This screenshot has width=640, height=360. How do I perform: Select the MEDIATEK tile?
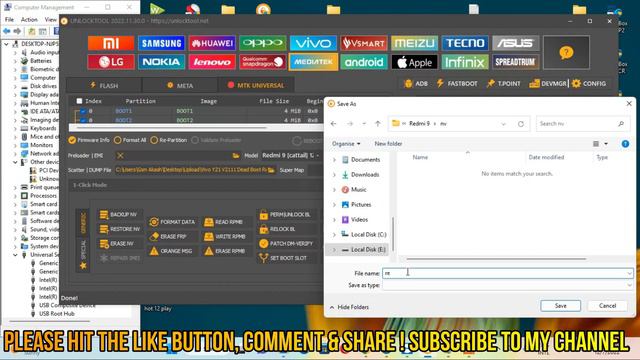pyautogui.click(x=313, y=62)
